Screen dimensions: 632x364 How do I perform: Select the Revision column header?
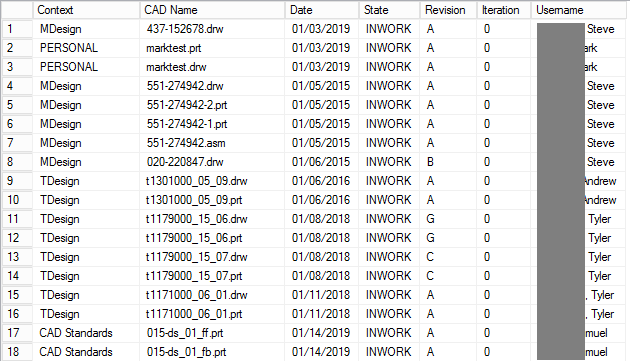pyautogui.click(x=448, y=10)
